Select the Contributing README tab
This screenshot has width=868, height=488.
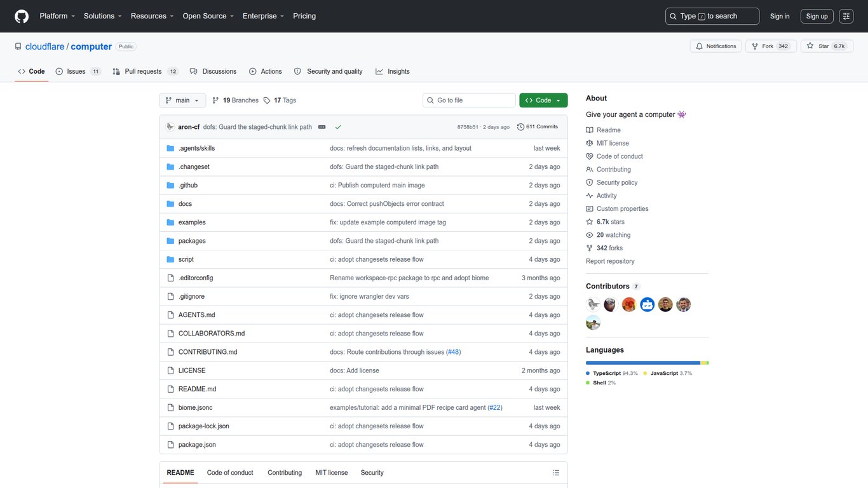click(x=285, y=473)
